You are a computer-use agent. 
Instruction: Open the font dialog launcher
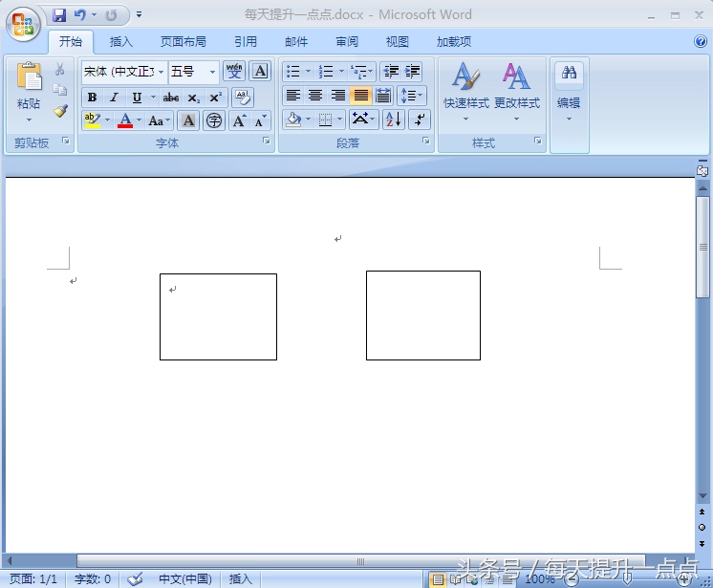click(267, 141)
